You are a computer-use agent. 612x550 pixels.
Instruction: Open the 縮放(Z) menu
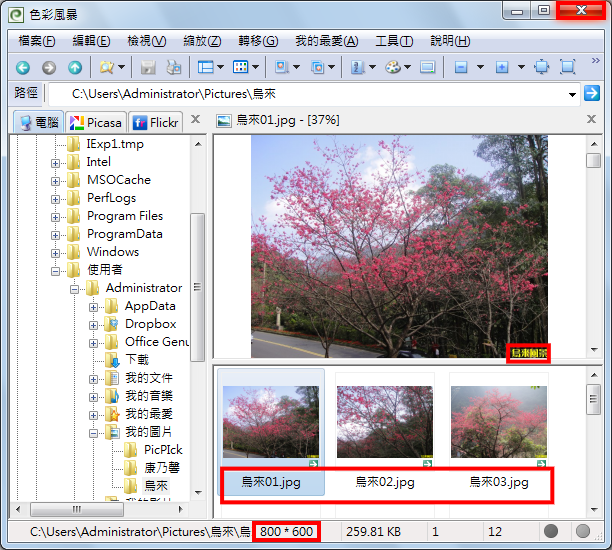202,41
